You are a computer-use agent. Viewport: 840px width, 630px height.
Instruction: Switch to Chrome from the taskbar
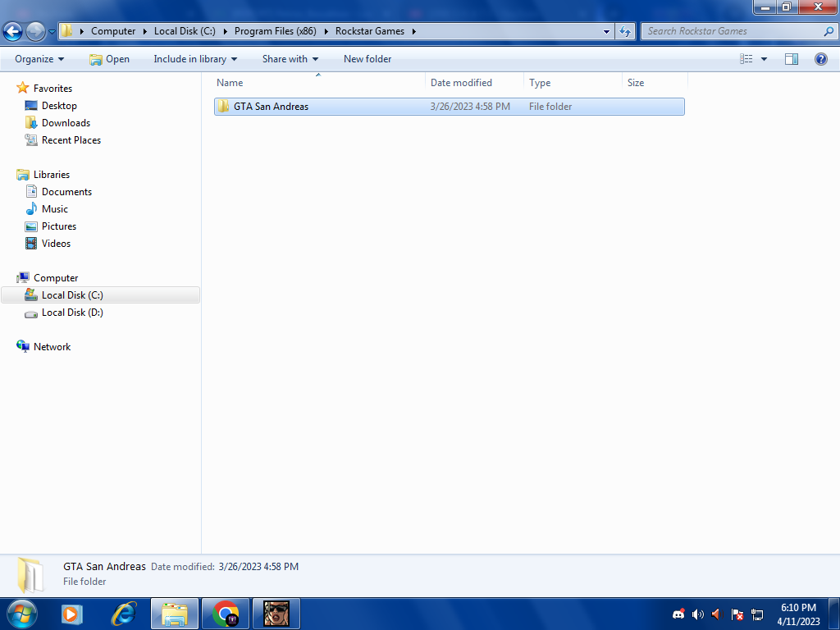click(226, 614)
